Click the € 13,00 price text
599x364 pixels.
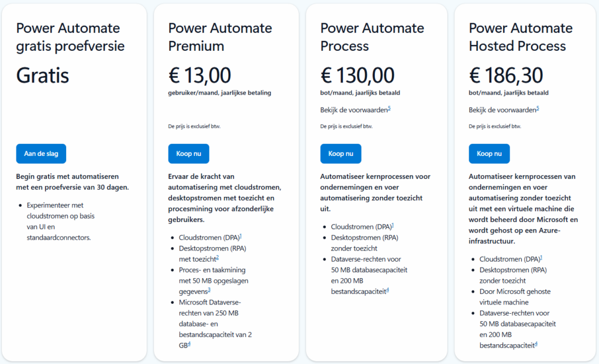[x=199, y=75]
